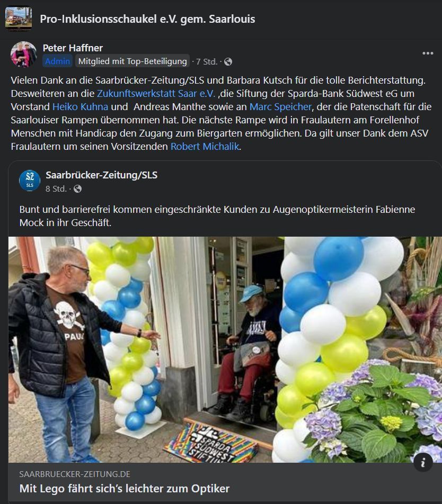This screenshot has width=442, height=504.
Task: Open Peter Haffner's profile picture
Action: pyautogui.click(x=24, y=55)
